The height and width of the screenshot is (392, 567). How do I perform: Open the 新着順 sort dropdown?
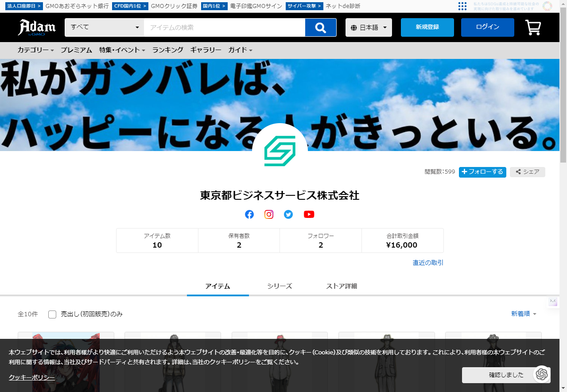click(524, 314)
